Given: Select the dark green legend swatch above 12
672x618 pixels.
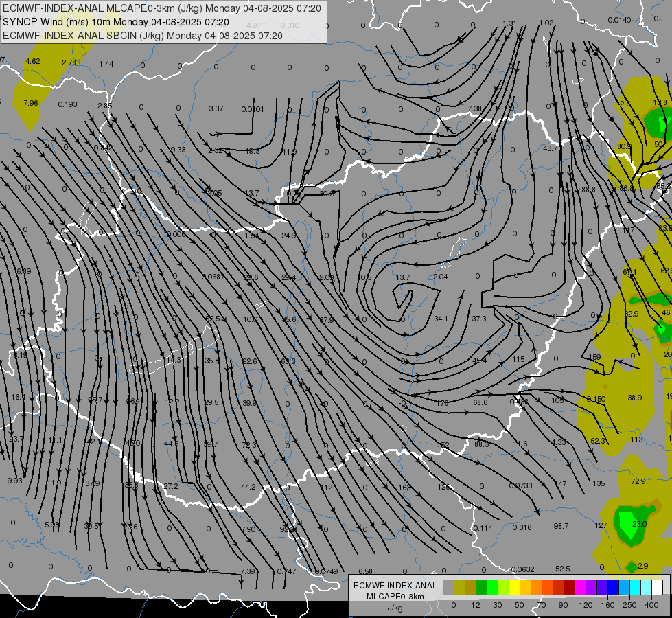Looking at the screenshot, I should pos(481,587).
